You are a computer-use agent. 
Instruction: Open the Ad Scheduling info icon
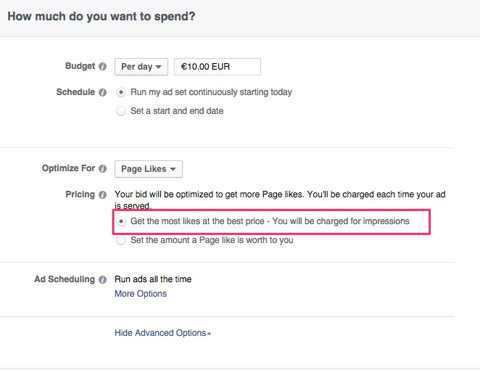click(103, 279)
